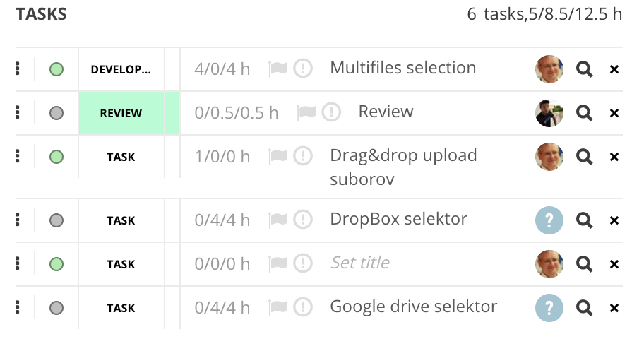
Task: Click flag icon on DropBox selektor row
Action: click(278, 220)
